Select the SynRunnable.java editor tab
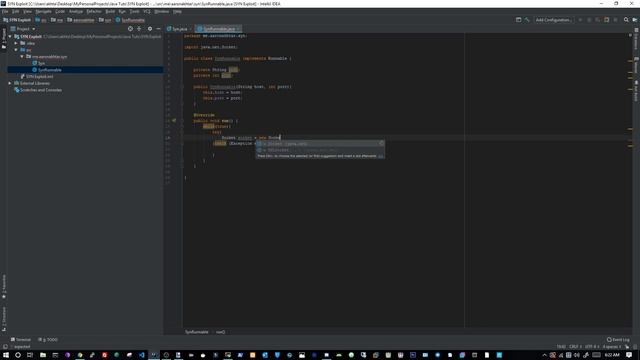This screenshot has width=640, height=360. tap(219, 29)
